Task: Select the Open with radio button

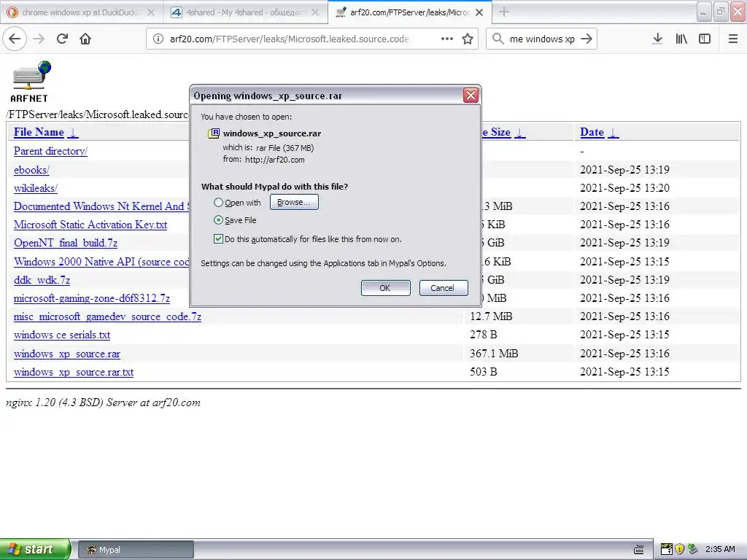Action: point(218,203)
